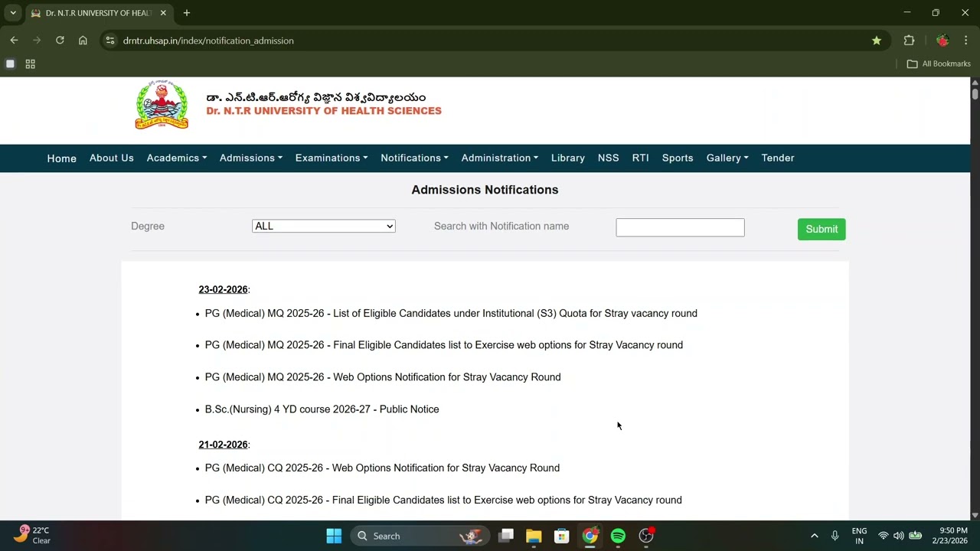Open CQ Final Eligible Candidates list notification

(443, 500)
